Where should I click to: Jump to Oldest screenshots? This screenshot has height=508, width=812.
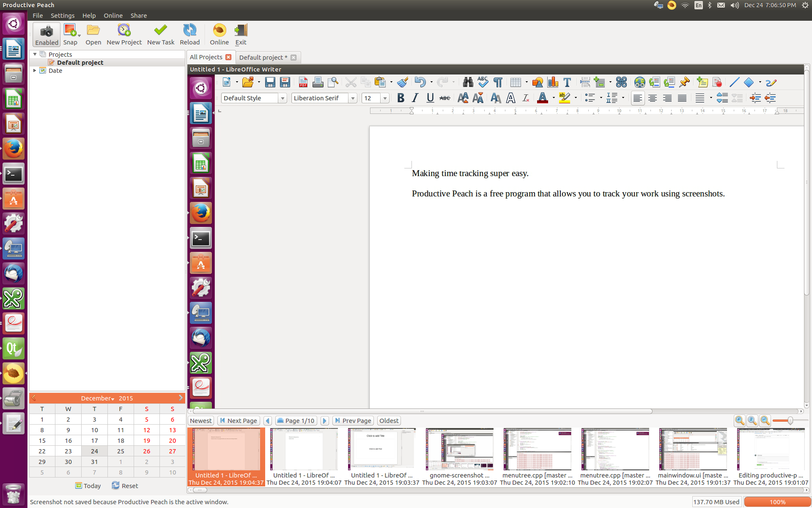tap(389, 421)
